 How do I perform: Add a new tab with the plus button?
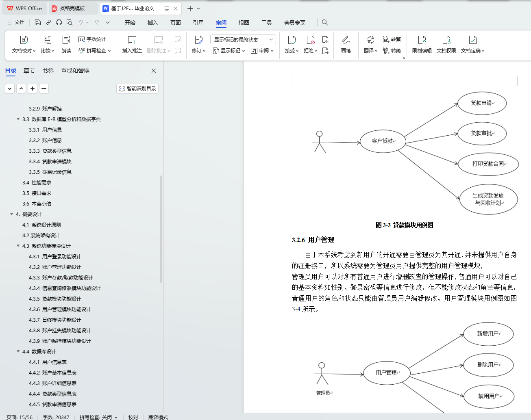pos(190,8)
